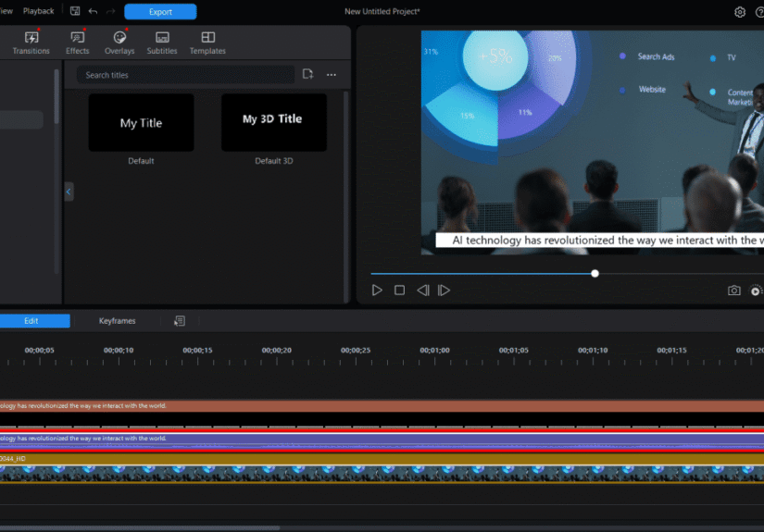The width and height of the screenshot is (764, 532).
Task: Collapse the side panel with arrow handle
Action: point(69,192)
